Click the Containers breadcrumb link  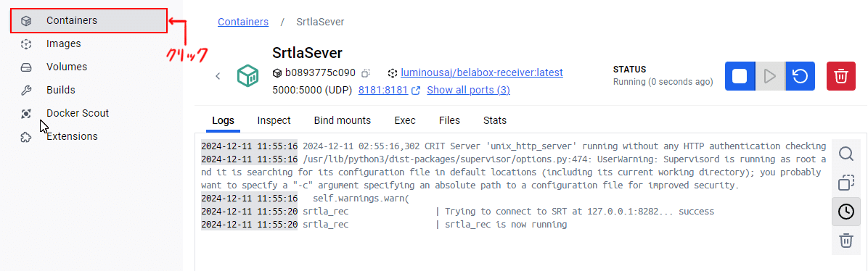tap(243, 22)
